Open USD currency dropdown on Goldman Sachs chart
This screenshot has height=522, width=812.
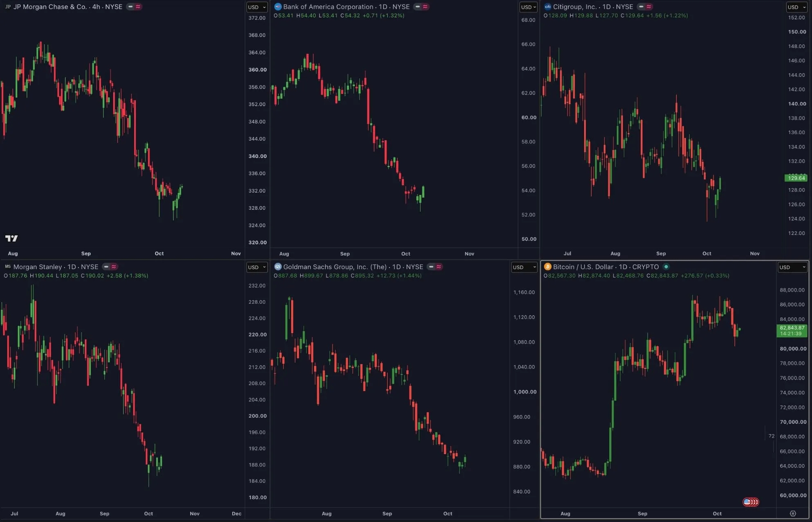tap(524, 267)
